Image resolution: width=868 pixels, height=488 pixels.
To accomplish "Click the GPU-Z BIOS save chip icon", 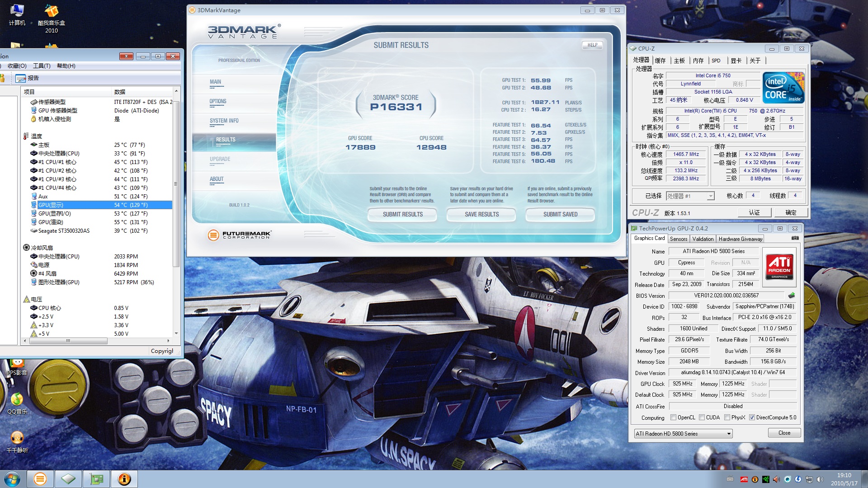I will (x=792, y=296).
